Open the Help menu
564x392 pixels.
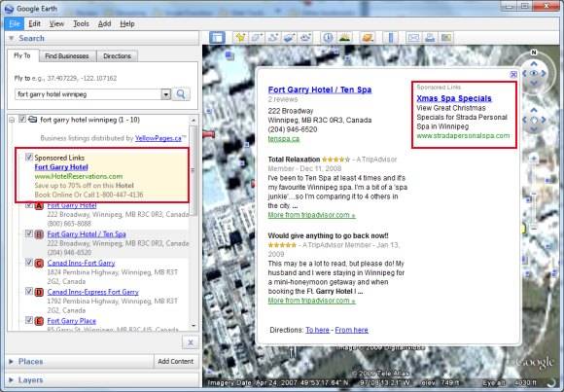point(127,23)
